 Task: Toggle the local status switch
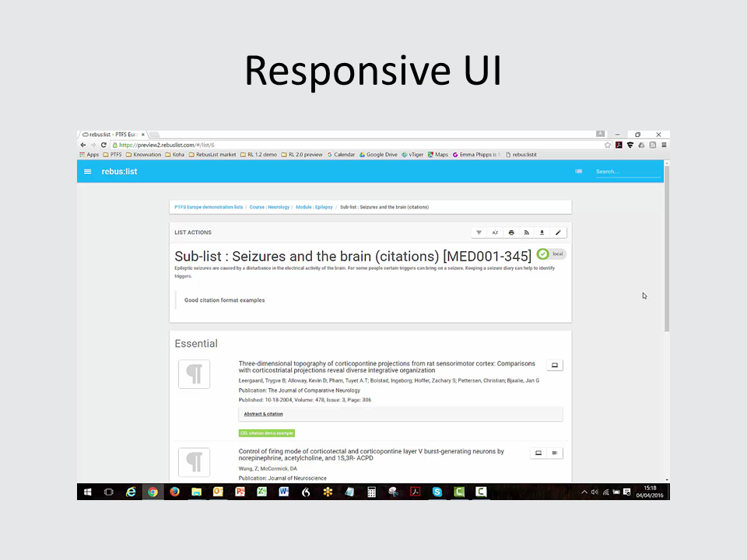551,254
